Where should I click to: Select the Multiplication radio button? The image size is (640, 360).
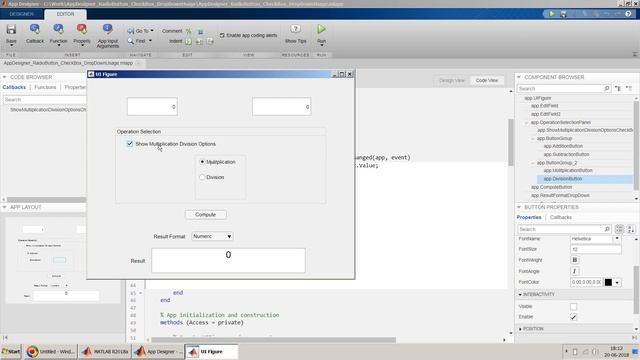pos(202,162)
